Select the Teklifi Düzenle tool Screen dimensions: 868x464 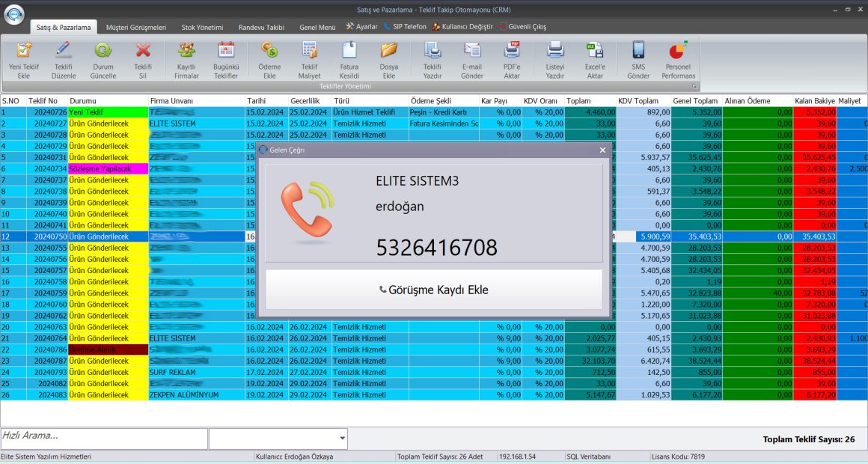(x=63, y=60)
